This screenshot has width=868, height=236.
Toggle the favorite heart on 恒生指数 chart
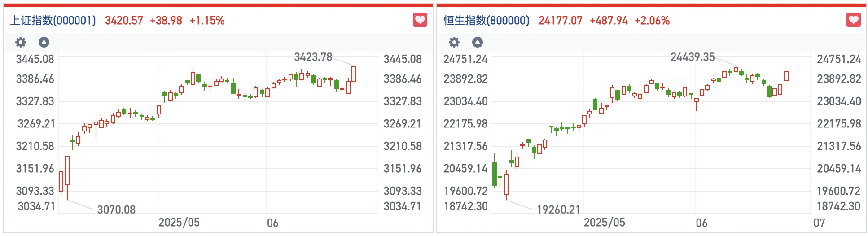pos(853,20)
